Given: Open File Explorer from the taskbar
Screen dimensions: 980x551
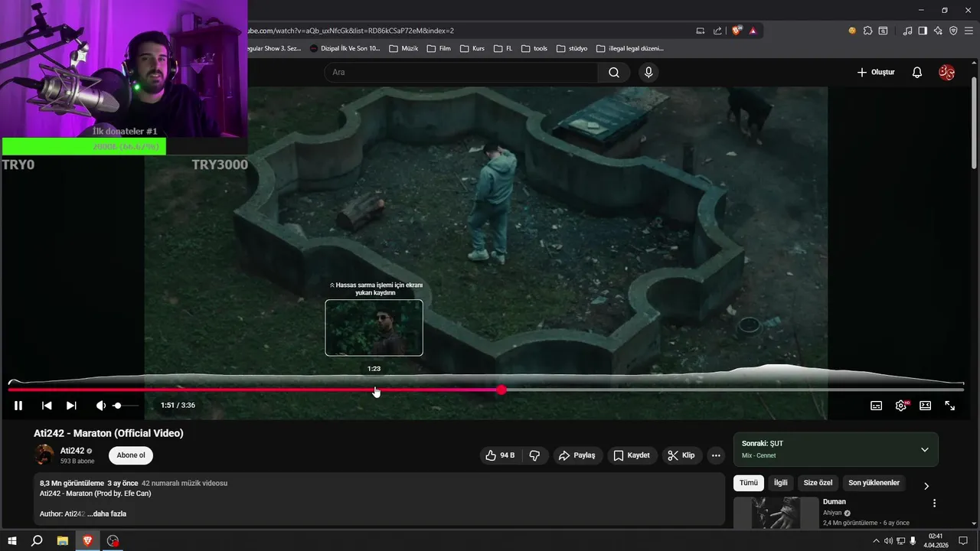Looking at the screenshot, I should [63, 540].
